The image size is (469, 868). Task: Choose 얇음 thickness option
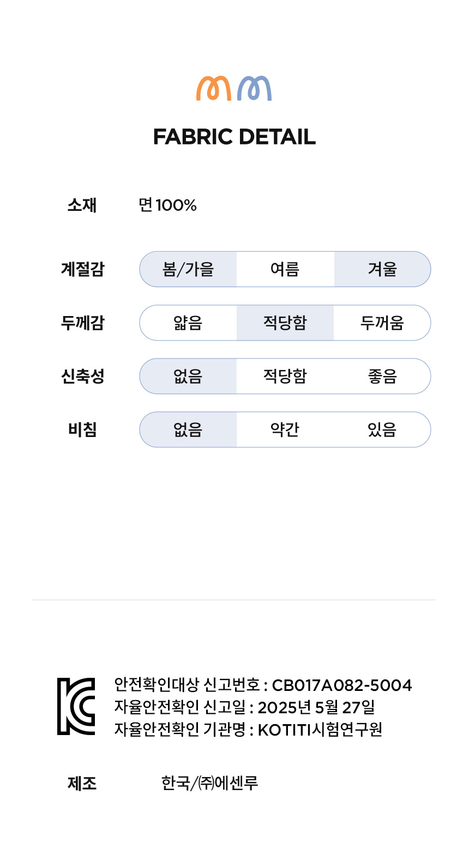pyautogui.click(x=188, y=323)
